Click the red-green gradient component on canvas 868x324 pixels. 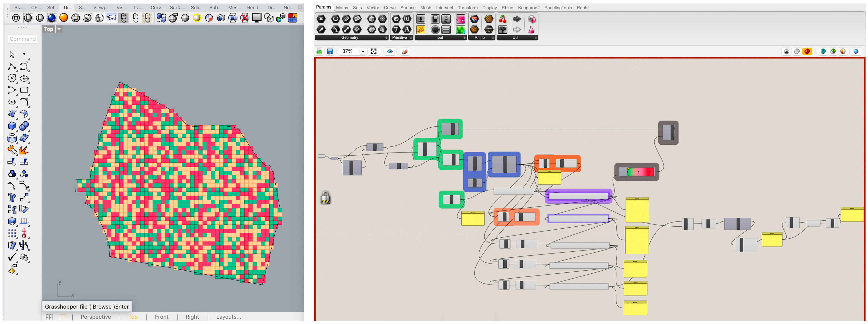coord(636,172)
